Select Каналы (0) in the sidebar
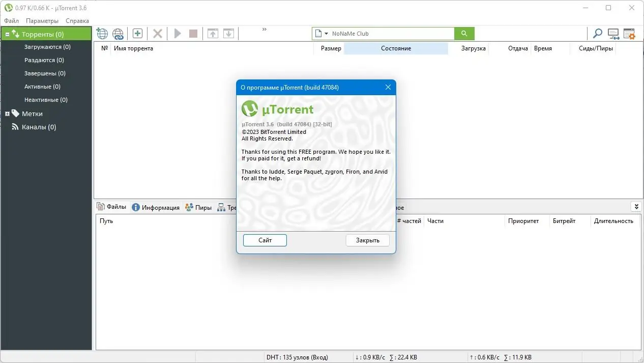This screenshot has width=644, height=363. click(x=39, y=127)
